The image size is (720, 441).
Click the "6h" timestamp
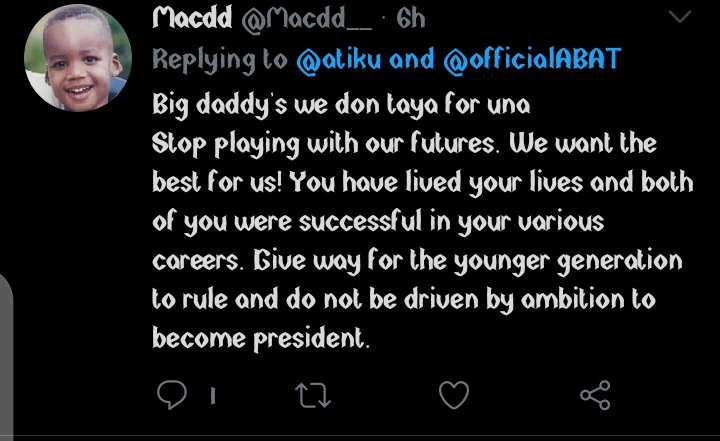point(410,18)
